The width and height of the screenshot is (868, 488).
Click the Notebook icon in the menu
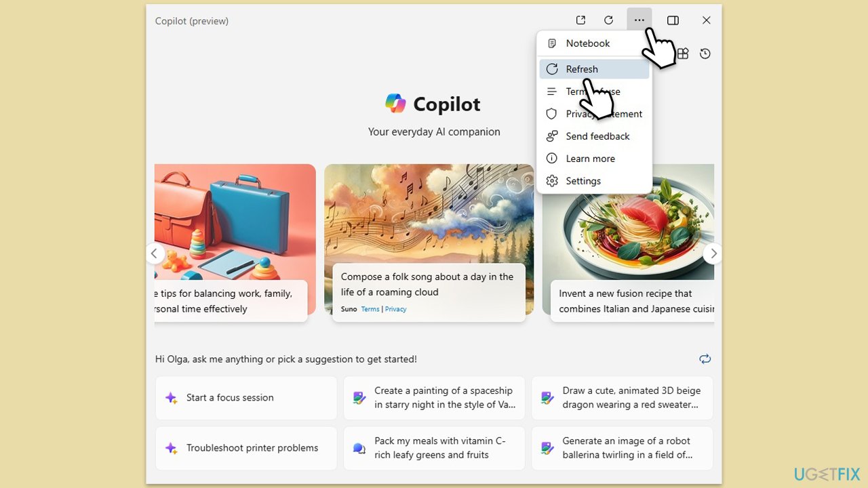[x=552, y=43]
